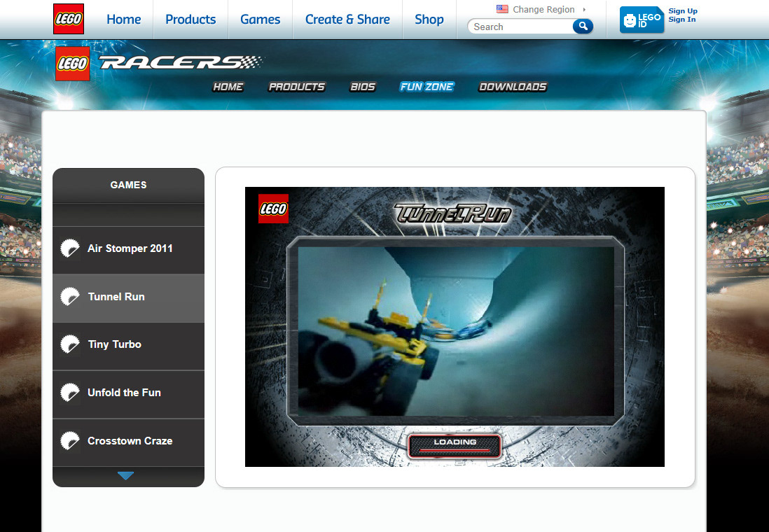Go to Racers PRODUCTS tab
This screenshot has width=769, height=532.
pos(297,87)
